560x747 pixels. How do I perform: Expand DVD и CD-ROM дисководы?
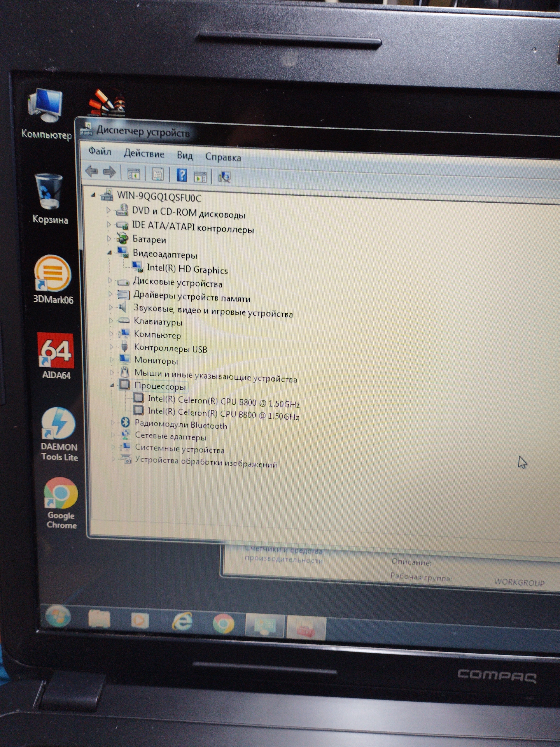(x=108, y=210)
